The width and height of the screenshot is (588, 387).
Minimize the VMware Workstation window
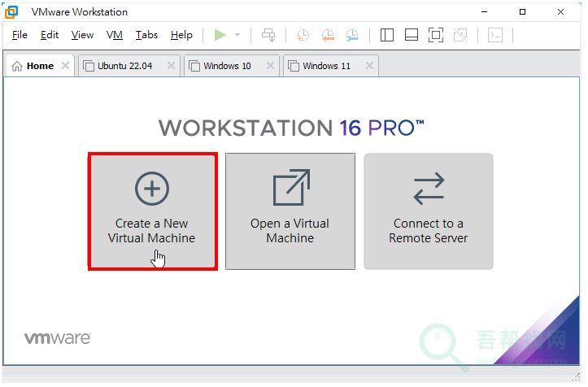click(x=484, y=12)
